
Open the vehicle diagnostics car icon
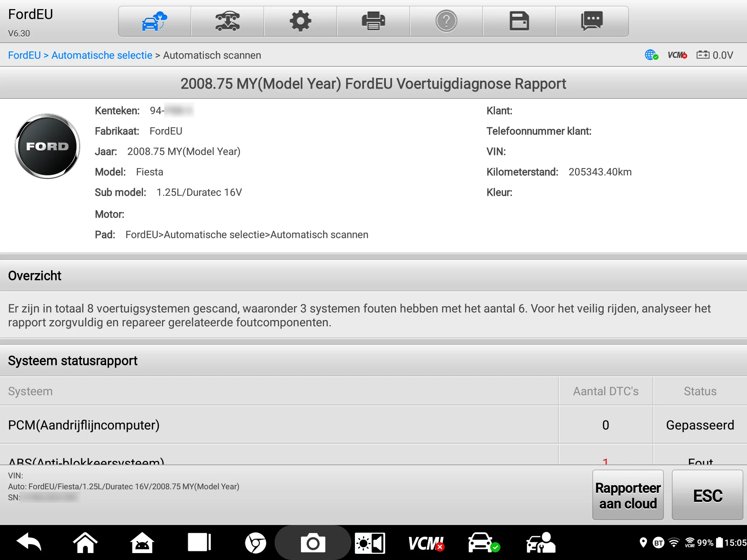point(484,543)
